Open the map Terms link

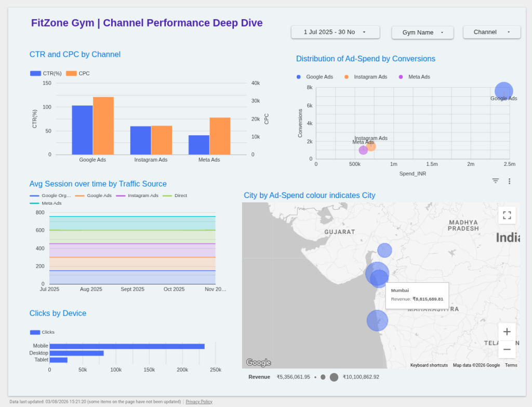click(511, 365)
